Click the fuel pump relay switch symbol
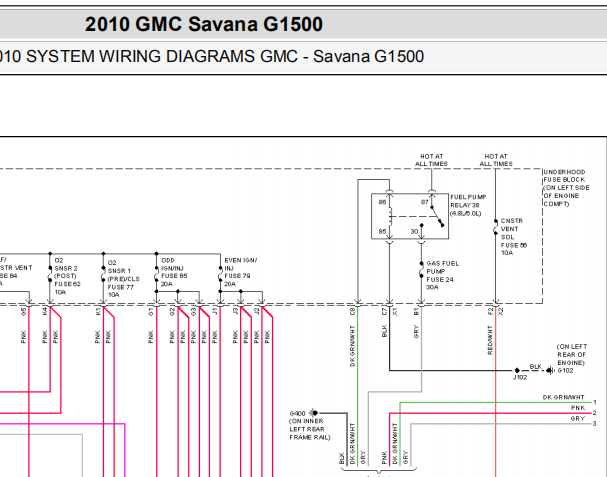The image size is (607, 477). (437, 216)
